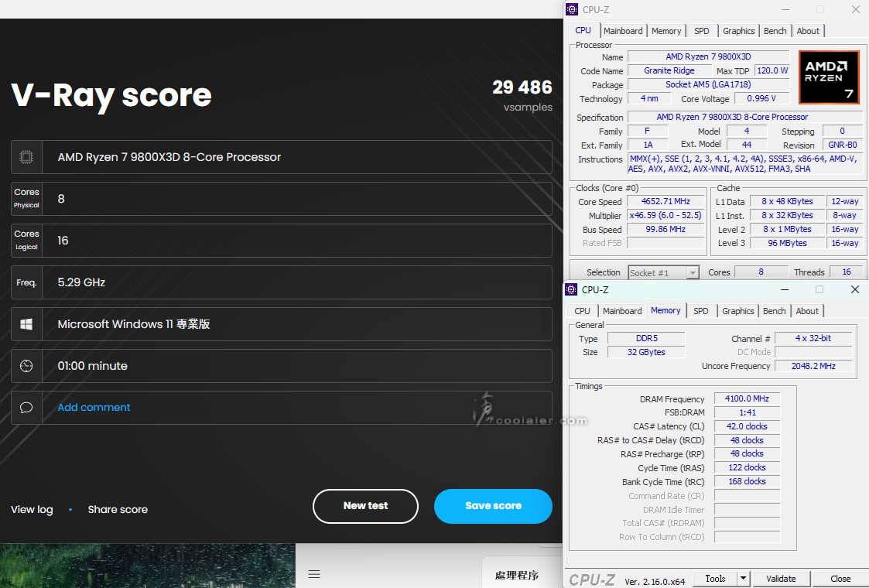The height and width of the screenshot is (588, 869).
Task: Click the Microsoft Windows 11 row text
Action: [x=134, y=324]
